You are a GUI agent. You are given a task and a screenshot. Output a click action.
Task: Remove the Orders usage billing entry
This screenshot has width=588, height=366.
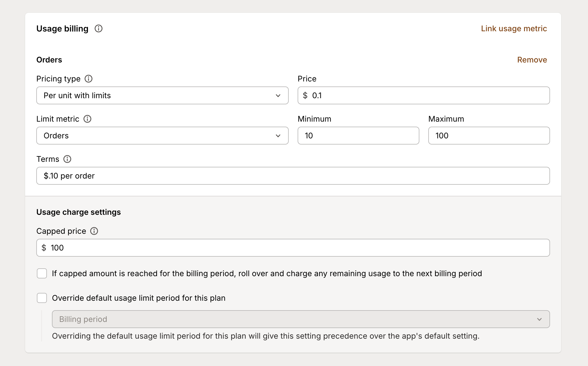pyautogui.click(x=532, y=59)
